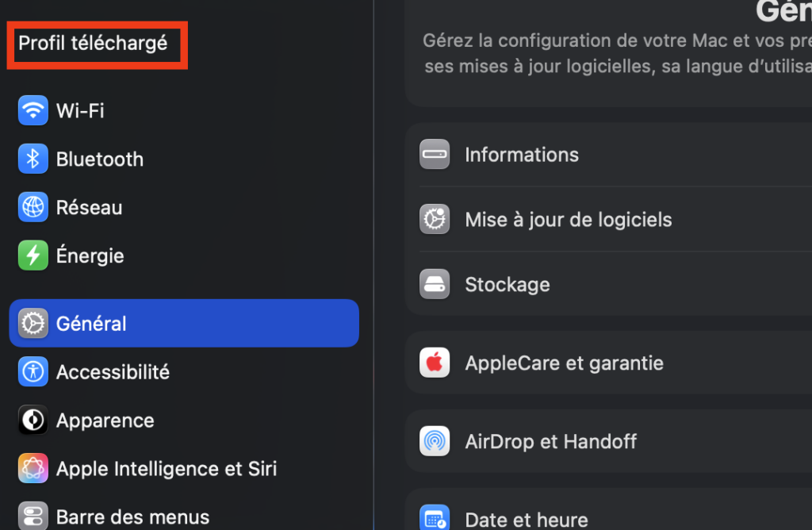Viewport: 812px width, 530px height.
Task: Click the red AppleCare icon
Action: coord(435,363)
